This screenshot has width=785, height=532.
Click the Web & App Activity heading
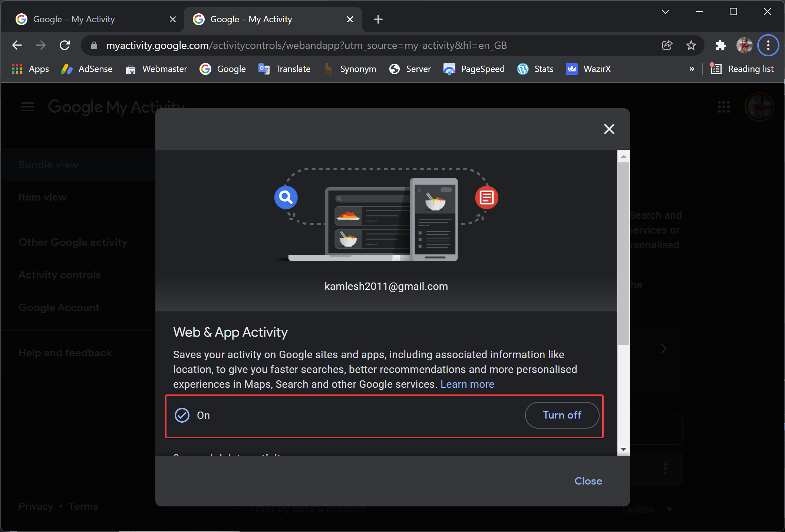point(230,332)
